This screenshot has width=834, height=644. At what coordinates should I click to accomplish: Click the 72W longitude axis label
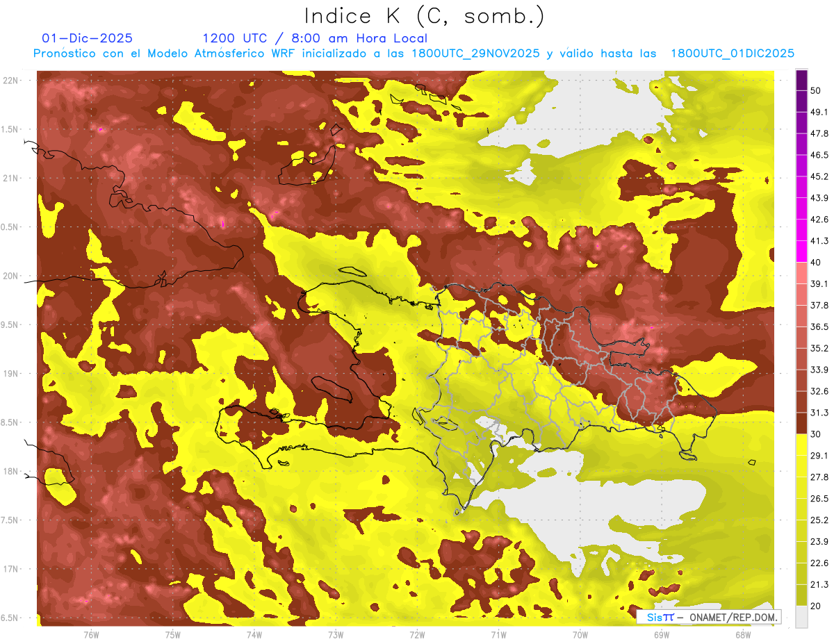pos(417,634)
